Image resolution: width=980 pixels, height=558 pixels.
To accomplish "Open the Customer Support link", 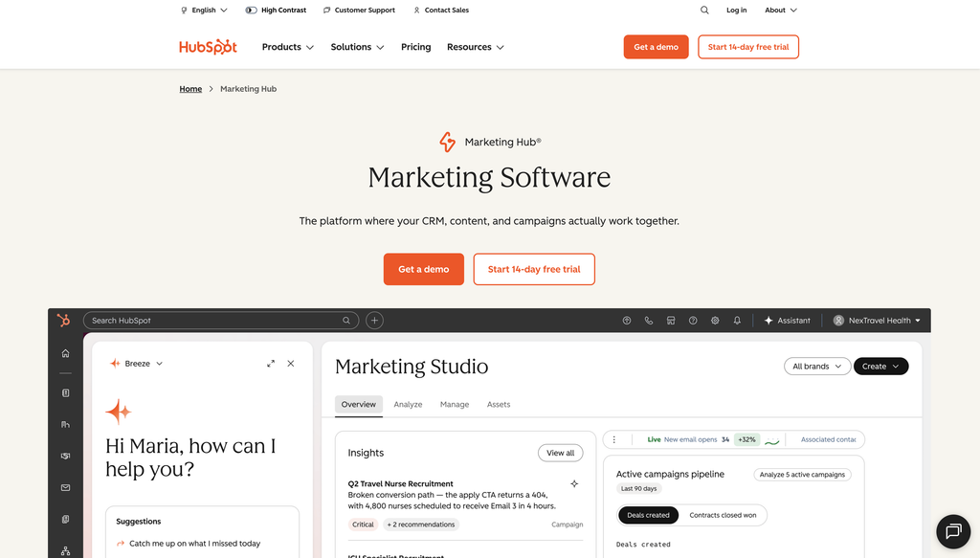I will (x=360, y=10).
